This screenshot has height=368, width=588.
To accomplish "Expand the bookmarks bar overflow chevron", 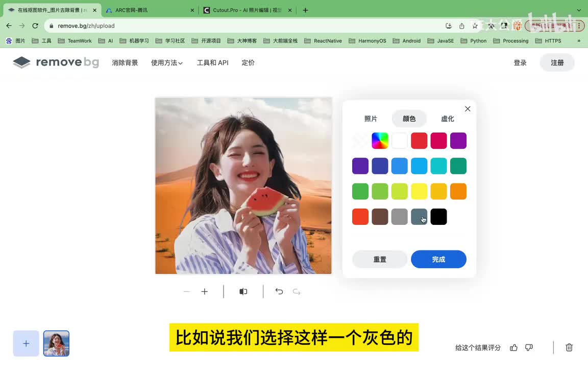I will (579, 41).
